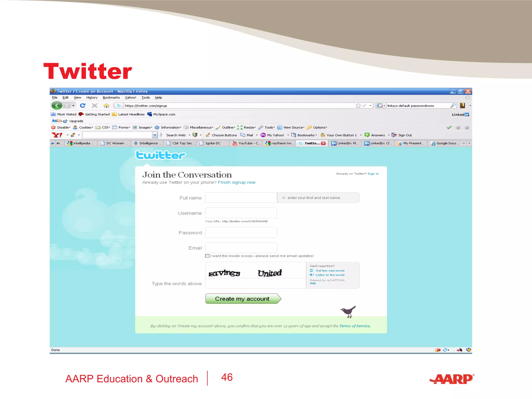Click Upgrade in the toolbar
Viewport: 532px width, 399px height.
pyautogui.click(x=76, y=121)
